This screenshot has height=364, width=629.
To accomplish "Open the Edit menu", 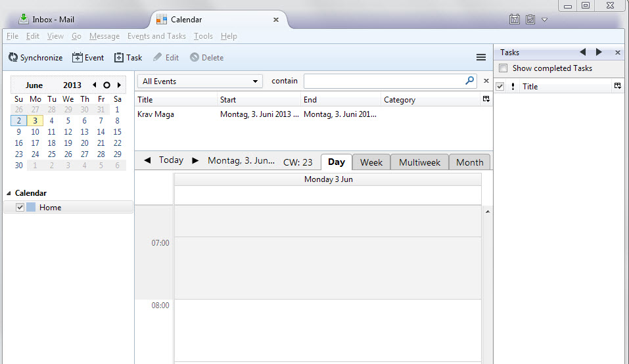I will click(32, 36).
